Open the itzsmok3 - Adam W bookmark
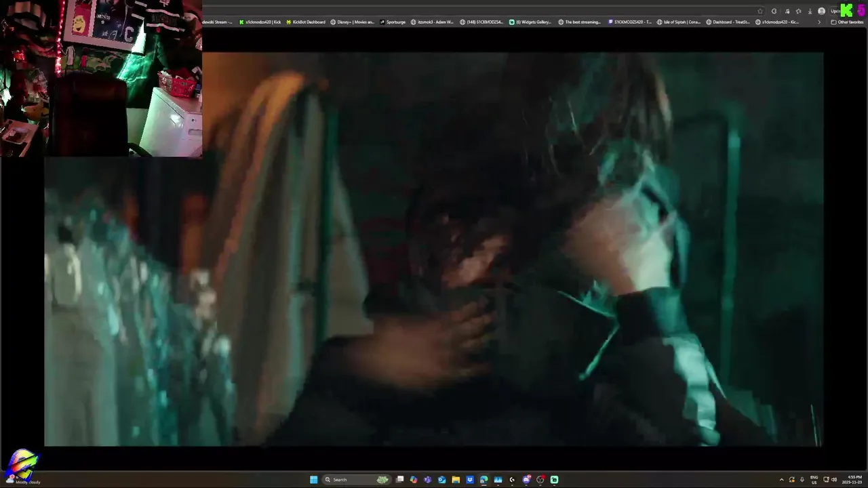868x488 pixels. click(432, 22)
